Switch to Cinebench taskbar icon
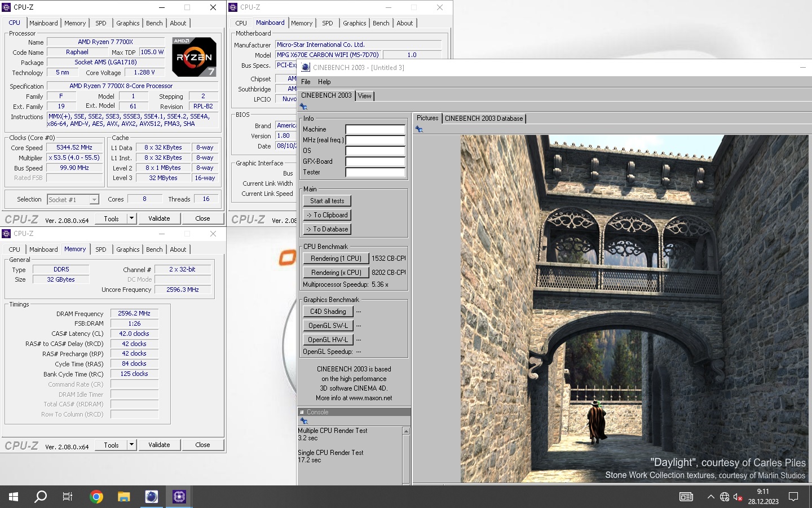The image size is (812, 508). coord(152,497)
